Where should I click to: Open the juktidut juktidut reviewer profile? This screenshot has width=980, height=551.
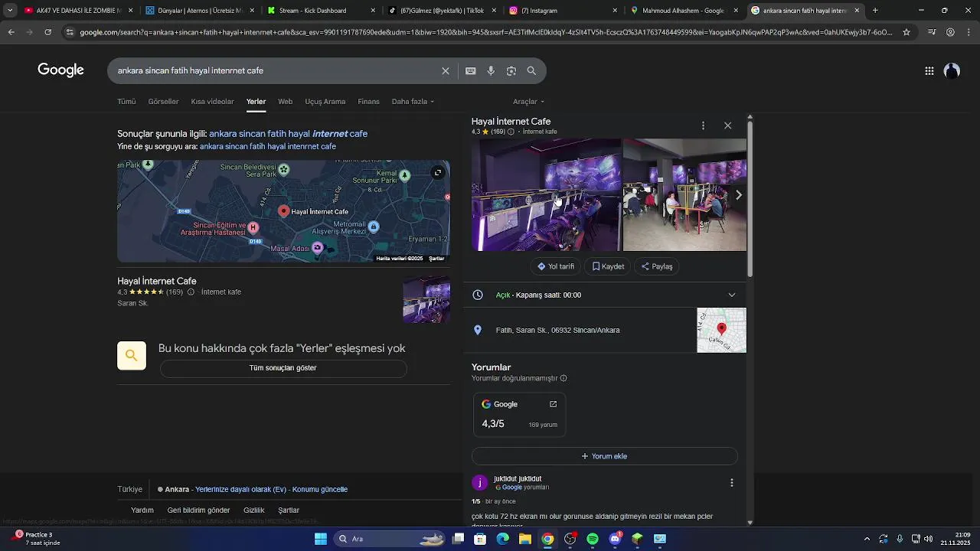(x=518, y=479)
